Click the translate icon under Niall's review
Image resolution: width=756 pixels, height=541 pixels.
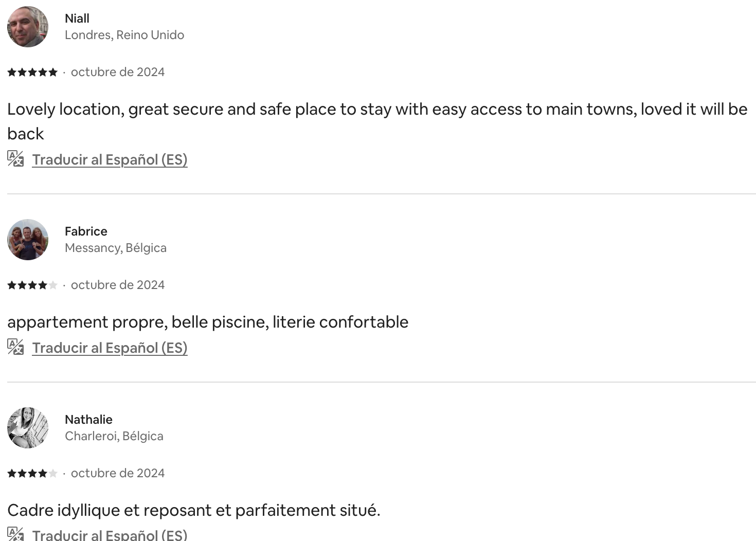click(15, 158)
